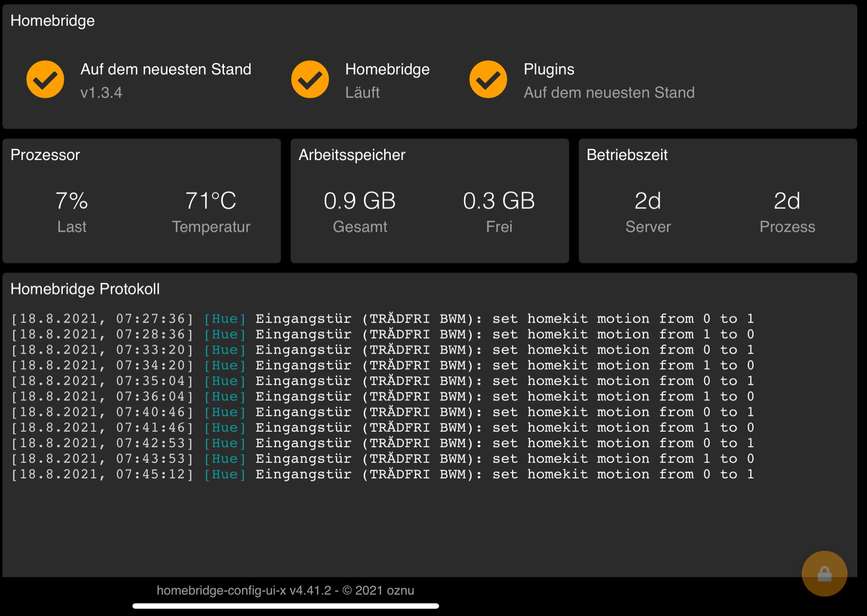867x616 pixels.
Task: Select the 71°C Temperatur reading
Action: point(211,201)
